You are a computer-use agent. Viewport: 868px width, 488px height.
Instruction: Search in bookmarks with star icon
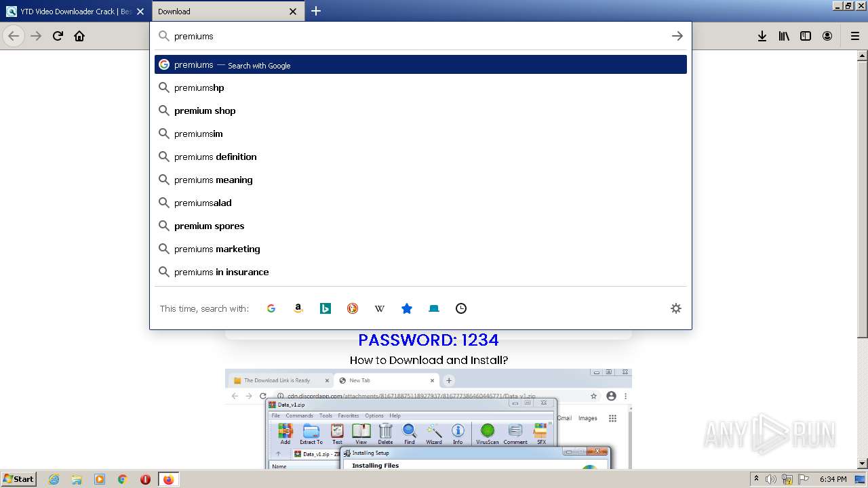click(x=407, y=308)
